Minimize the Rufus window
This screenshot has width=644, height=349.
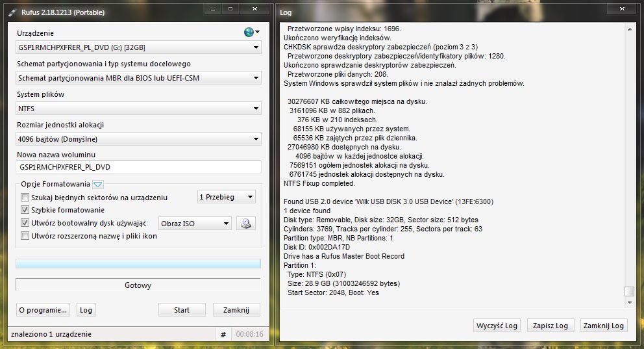coord(212,9)
